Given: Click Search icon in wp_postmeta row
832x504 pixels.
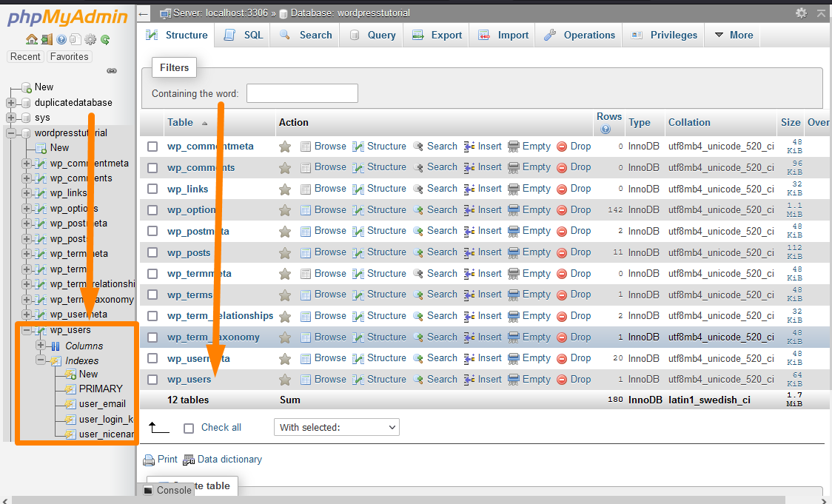Looking at the screenshot, I should 418,232.
